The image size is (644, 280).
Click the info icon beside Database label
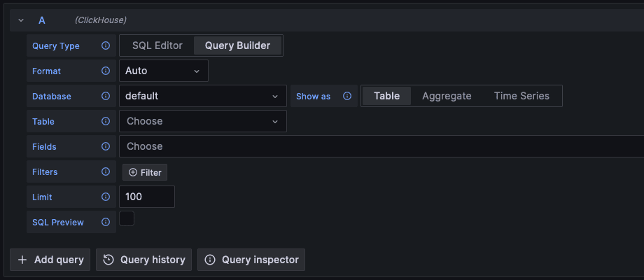point(106,97)
